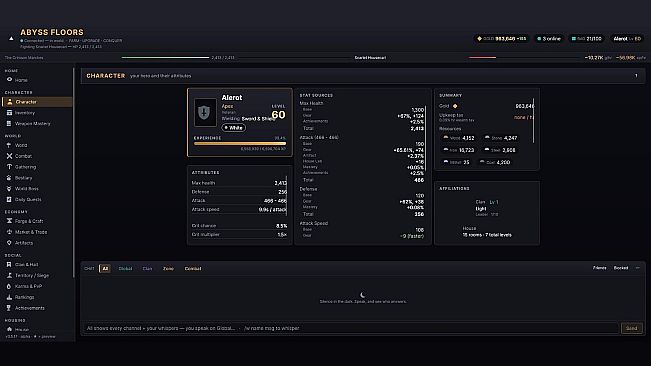Click the Experience progress bar

(x=240, y=144)
